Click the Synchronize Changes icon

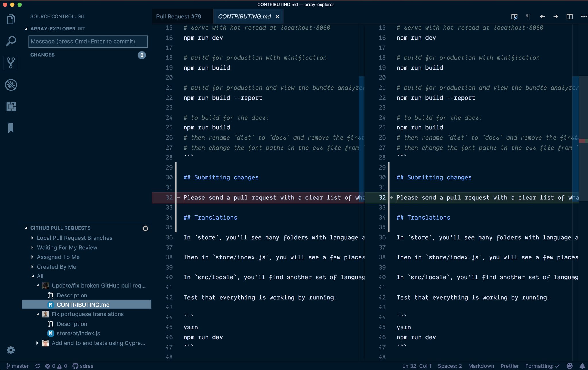[x=37, y=366]
